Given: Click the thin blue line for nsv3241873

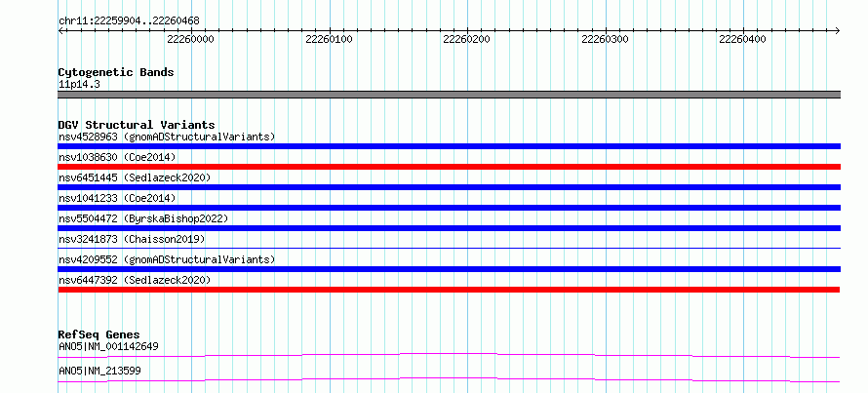Looking at the screenshot, I should pos(450,248).
